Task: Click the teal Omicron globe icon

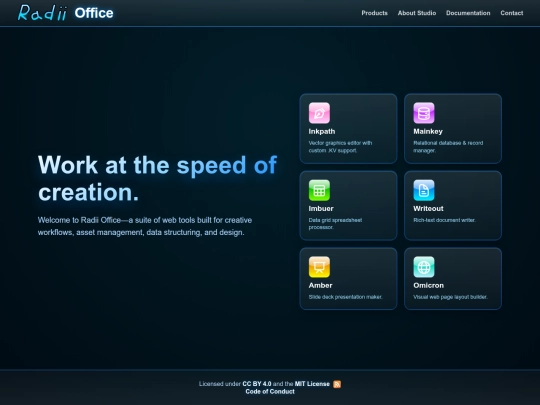Action: (424, 267)
